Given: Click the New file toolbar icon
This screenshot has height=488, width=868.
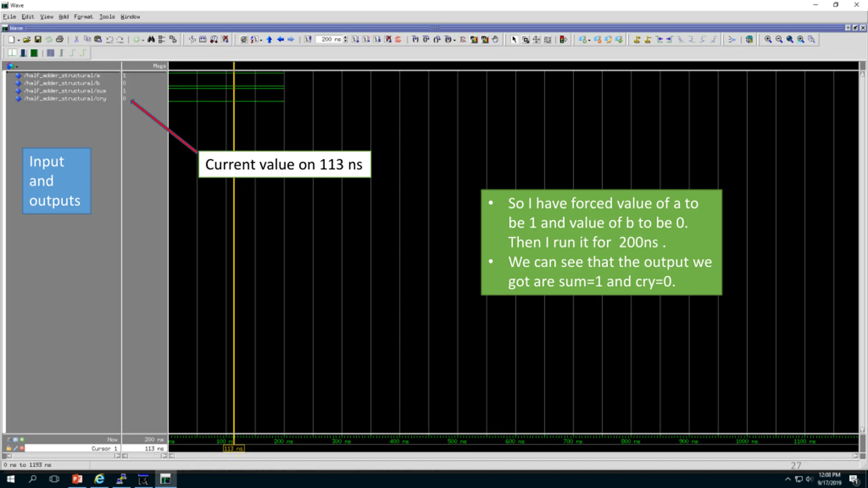Looking at the screenshot, I should [x=11, y=40].
